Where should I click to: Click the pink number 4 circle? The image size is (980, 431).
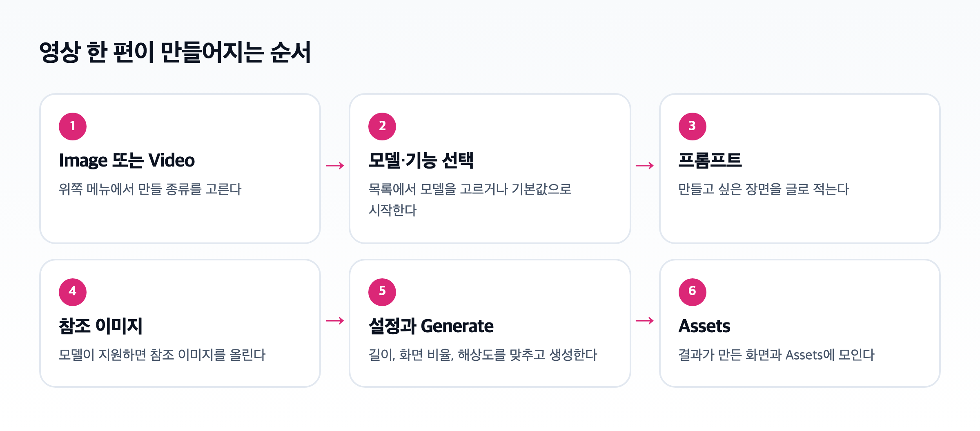[x=73, y=292]
